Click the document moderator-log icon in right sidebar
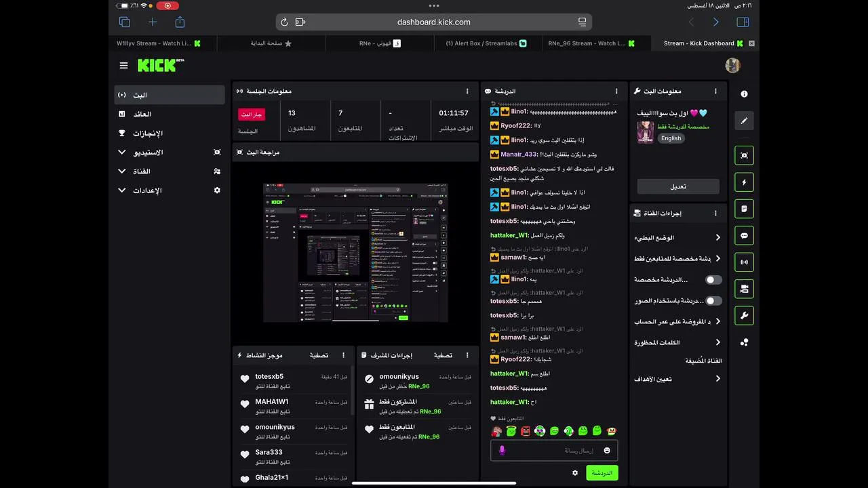The image size is (868, 488). click(744, 209)
